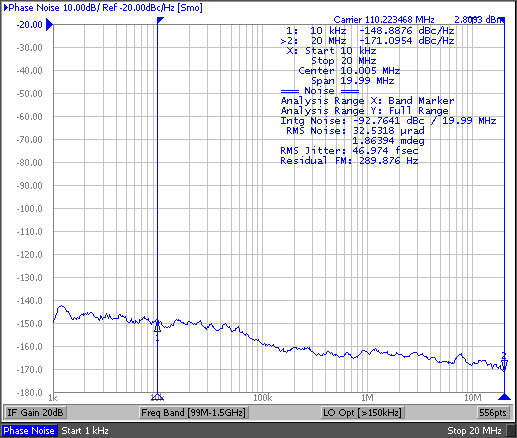Viewport: 517px width, 438px height.
Task: Click Start 1 kHz in the status bar
Action: click(x=85, y=431)
